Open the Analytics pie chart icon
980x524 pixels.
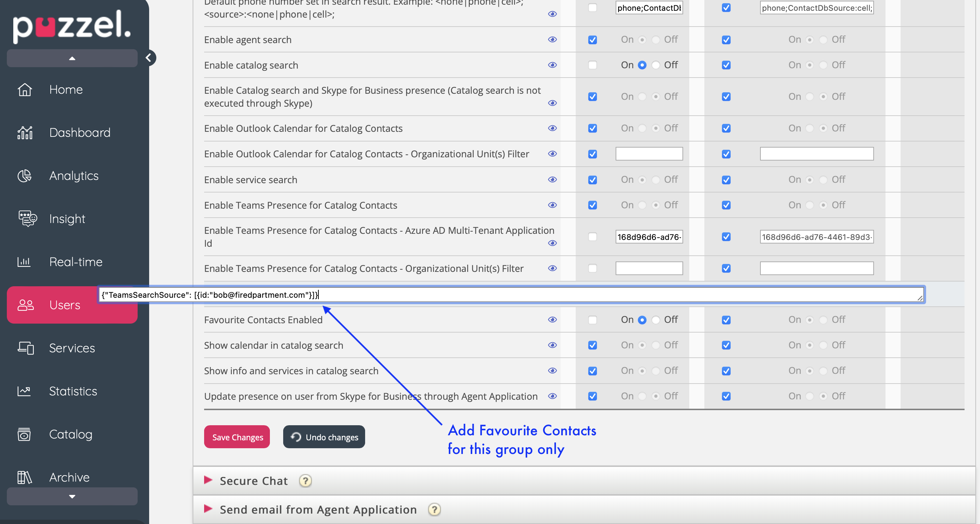[25, 176]
